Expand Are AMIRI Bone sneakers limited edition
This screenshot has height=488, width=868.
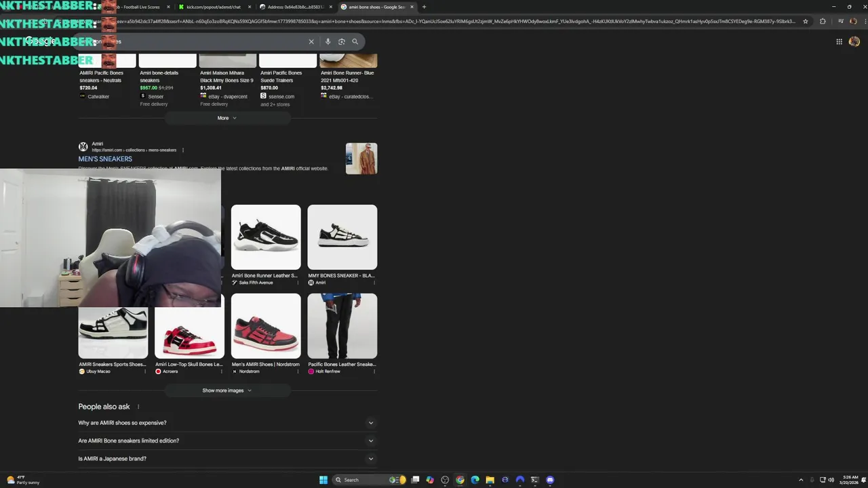[x=227, y=441]
